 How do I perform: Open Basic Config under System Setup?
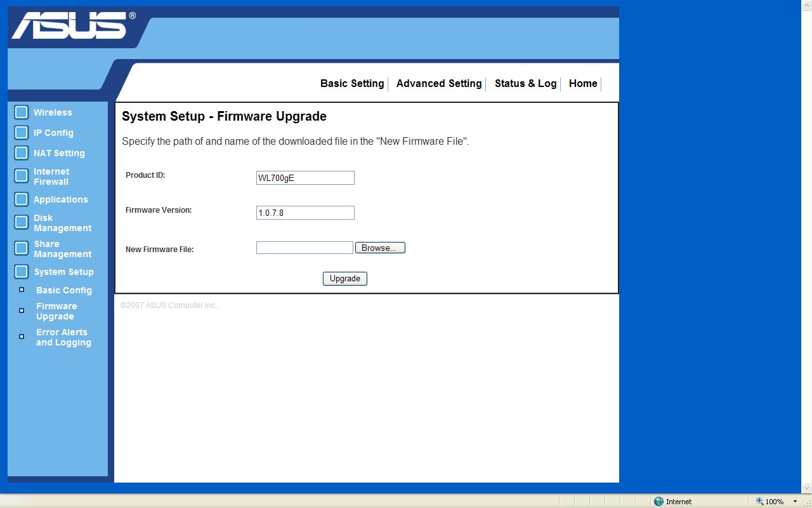point(64,290)
